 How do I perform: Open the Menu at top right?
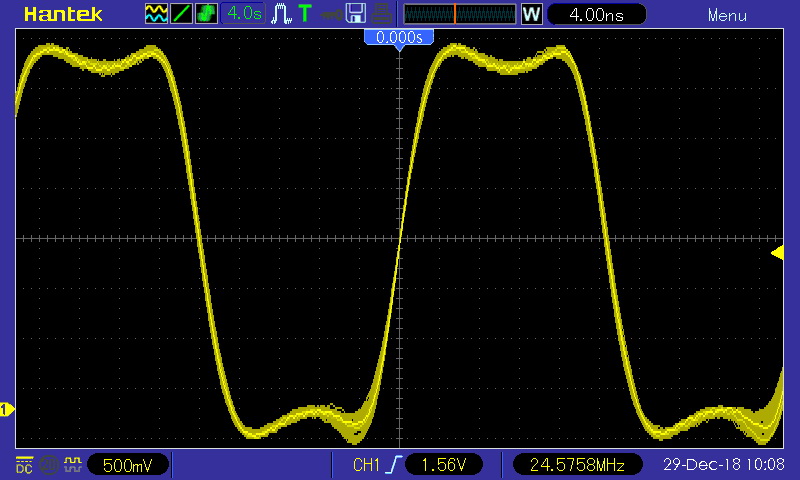[727, 15]
